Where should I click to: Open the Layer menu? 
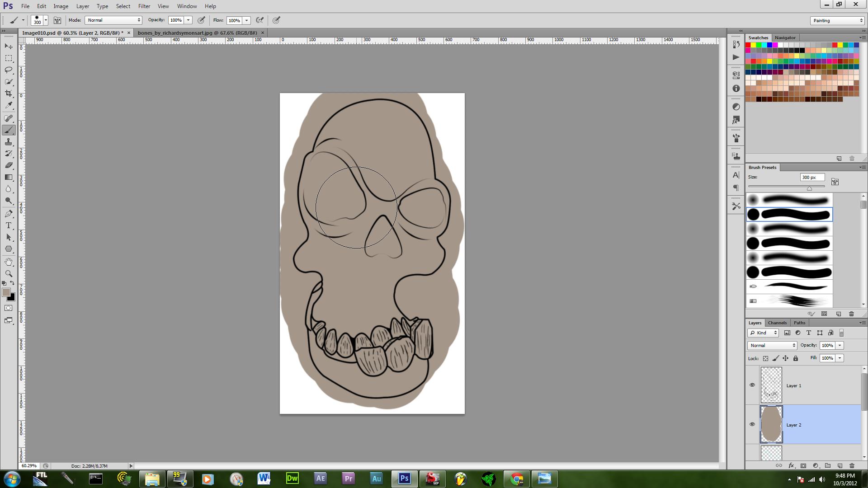point(82,6)
